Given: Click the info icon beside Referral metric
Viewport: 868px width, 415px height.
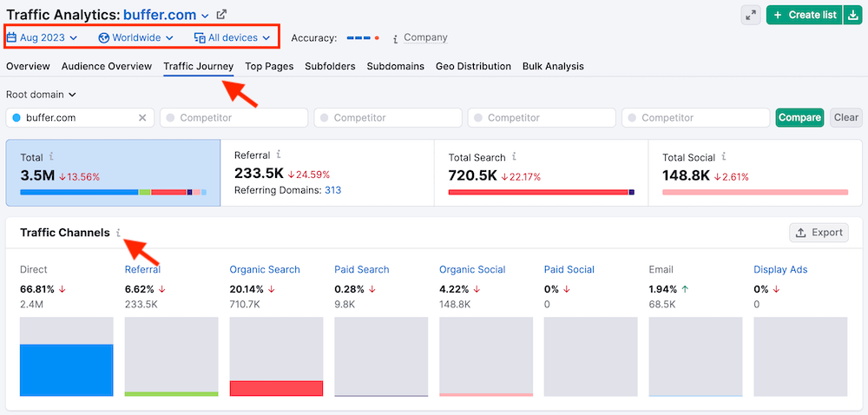Looking at the screenshot, I should point(279,155).
